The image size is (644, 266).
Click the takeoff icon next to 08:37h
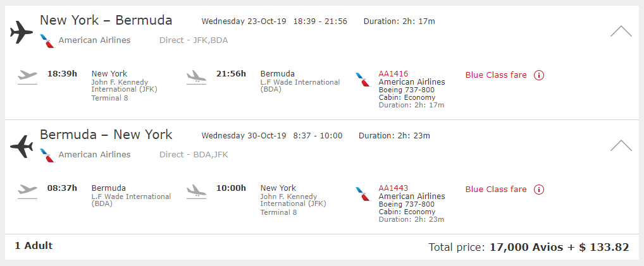tap(27, 191)
